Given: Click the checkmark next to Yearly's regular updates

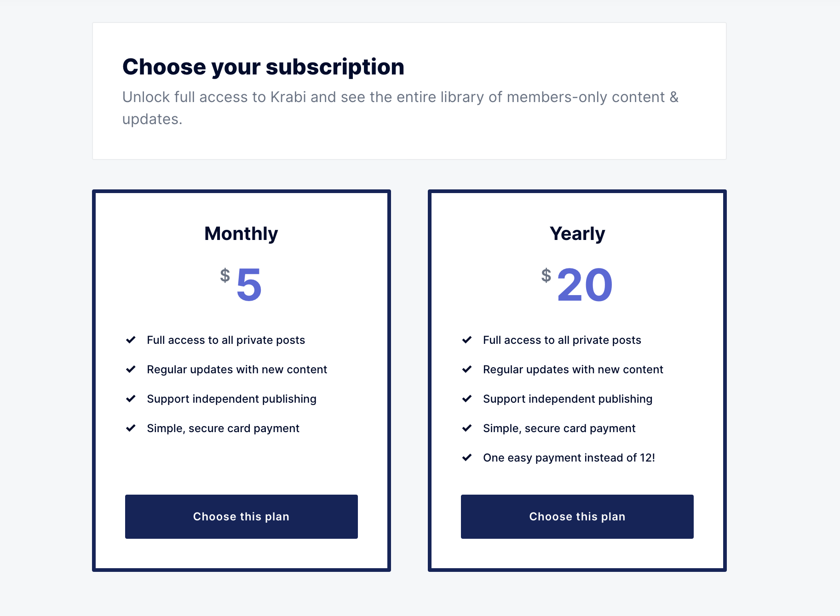Looking at the screenshot, I should coord(467,369).
